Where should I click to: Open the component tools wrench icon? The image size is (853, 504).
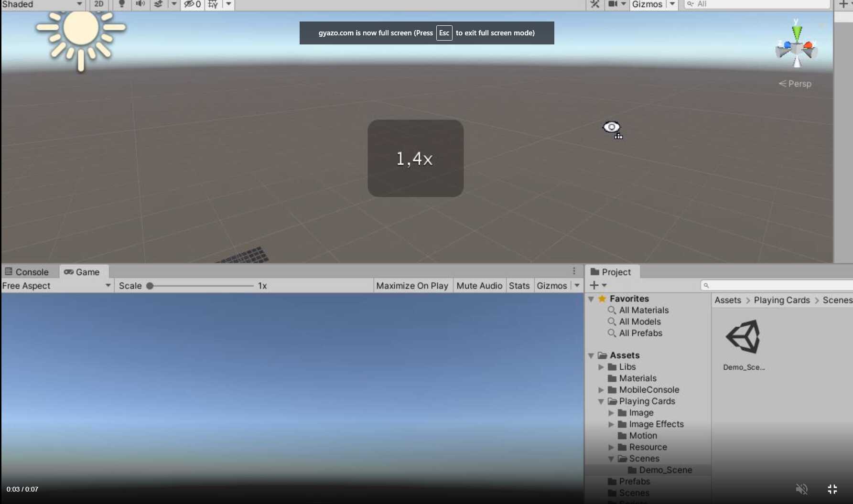click(x=594, y=4)
